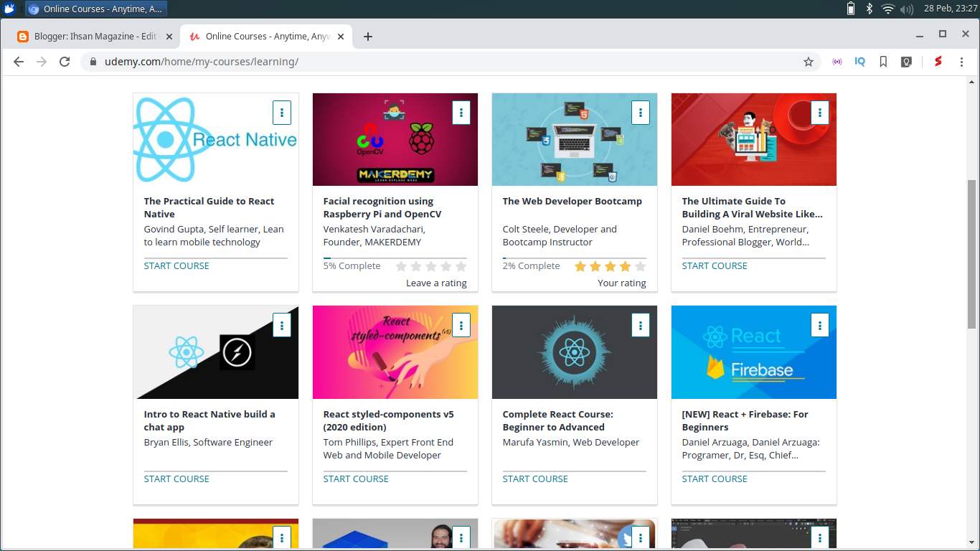Open options menu for Ultimate Guide Viral Website course

(x=819, y=113)
